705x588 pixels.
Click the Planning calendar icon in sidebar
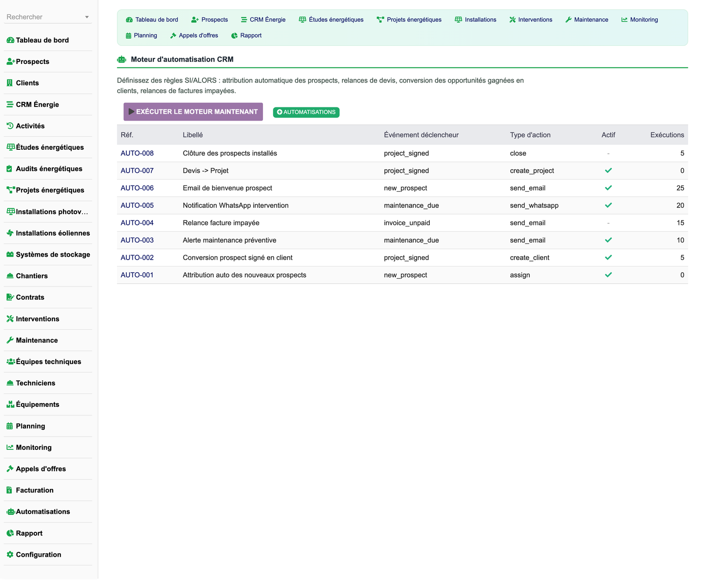(9, 426)
